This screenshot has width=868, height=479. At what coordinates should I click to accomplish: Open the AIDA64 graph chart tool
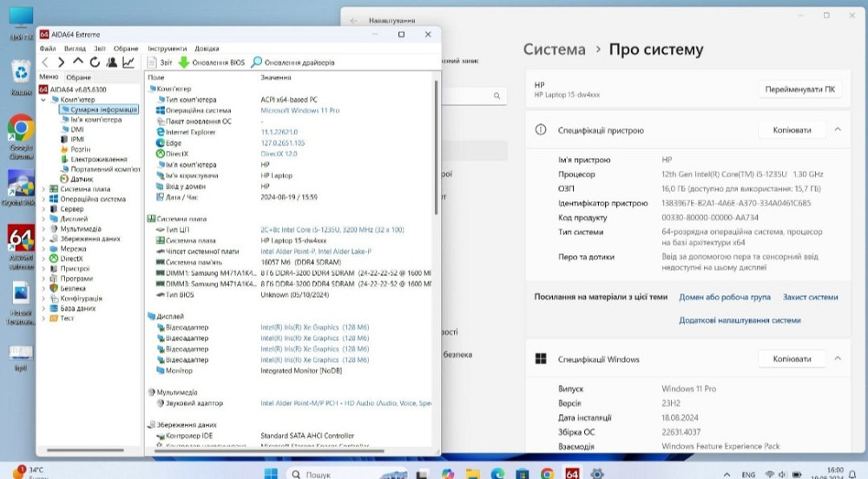click(128, 62)
